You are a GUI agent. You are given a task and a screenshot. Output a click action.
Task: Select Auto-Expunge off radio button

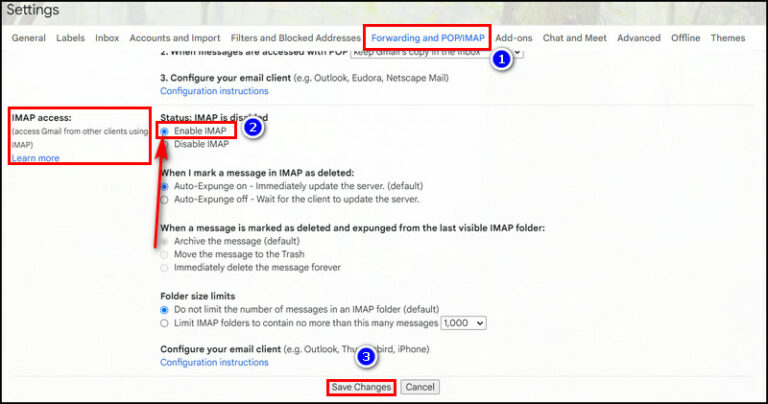click(164, 200)
